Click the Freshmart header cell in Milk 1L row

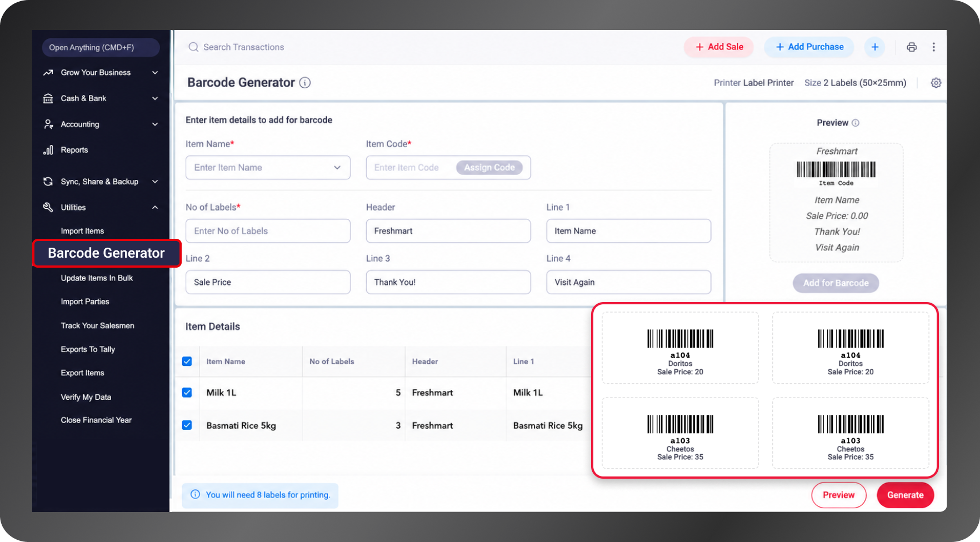point(432,393)
